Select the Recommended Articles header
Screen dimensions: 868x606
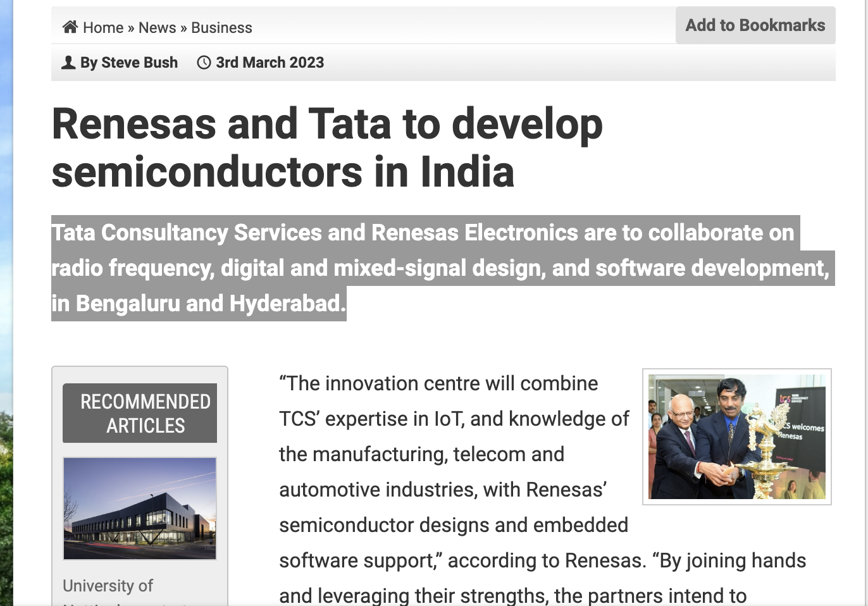(140, 413)
